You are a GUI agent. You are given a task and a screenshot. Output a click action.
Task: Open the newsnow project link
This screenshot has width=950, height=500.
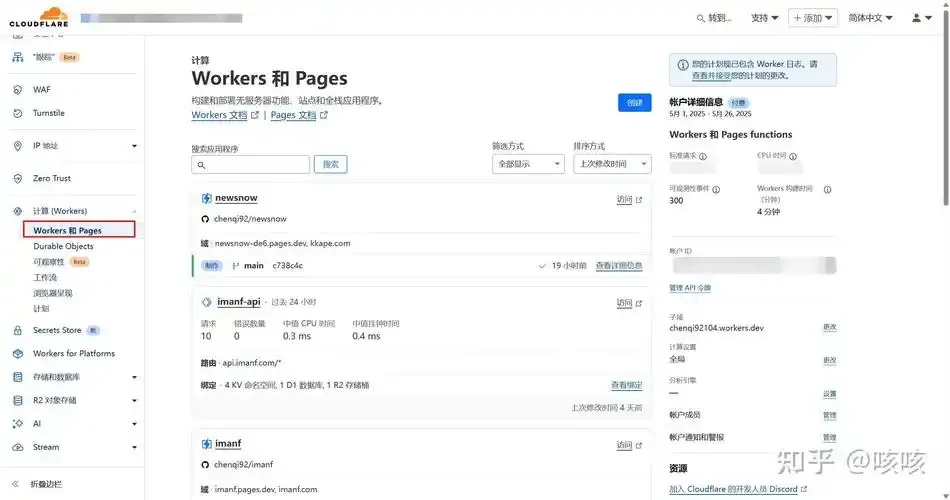tap(236, 198)
